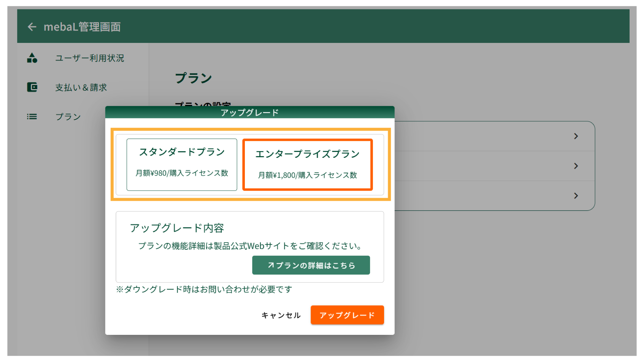
Task: Select the Standard plan card
Action: (181, 164)
